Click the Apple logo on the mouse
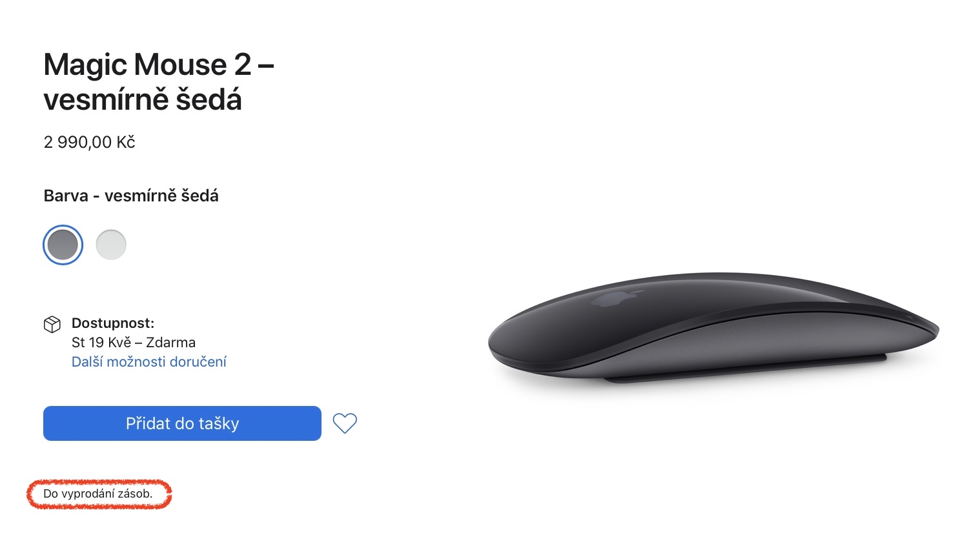Image resolution: width=980 pixels, height=537 pixels. 617,298
